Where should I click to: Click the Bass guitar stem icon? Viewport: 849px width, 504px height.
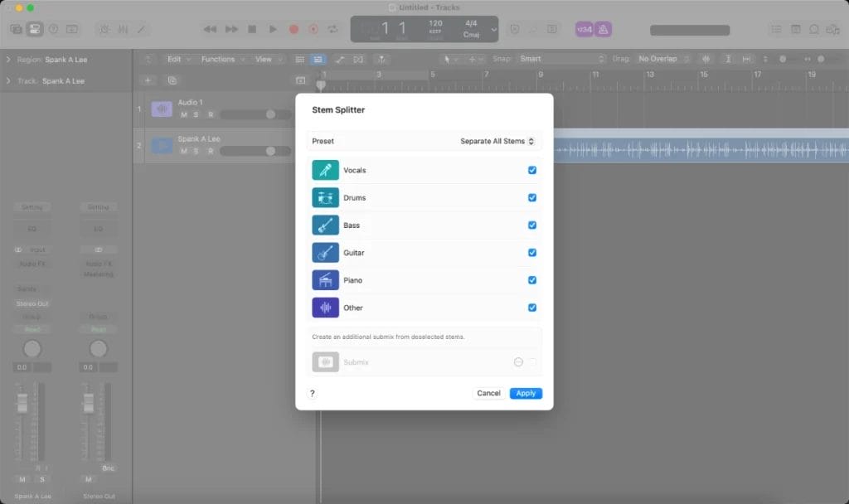[x=327, y=225]
